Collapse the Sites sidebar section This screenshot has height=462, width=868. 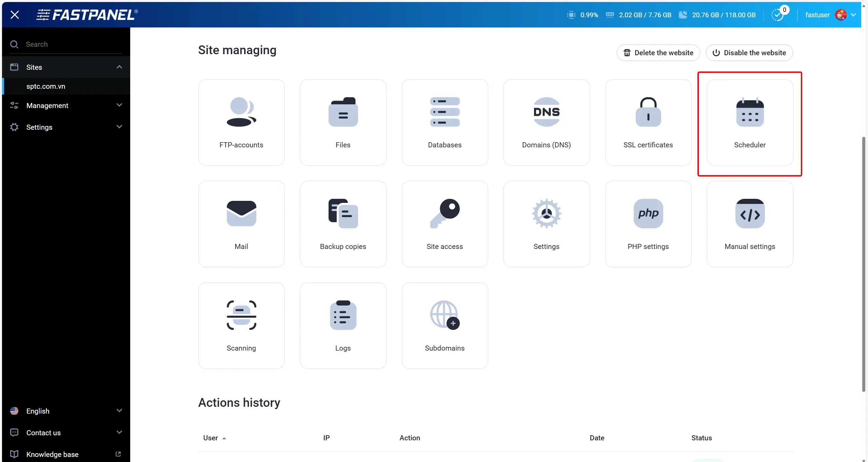[x=119, y=67]
